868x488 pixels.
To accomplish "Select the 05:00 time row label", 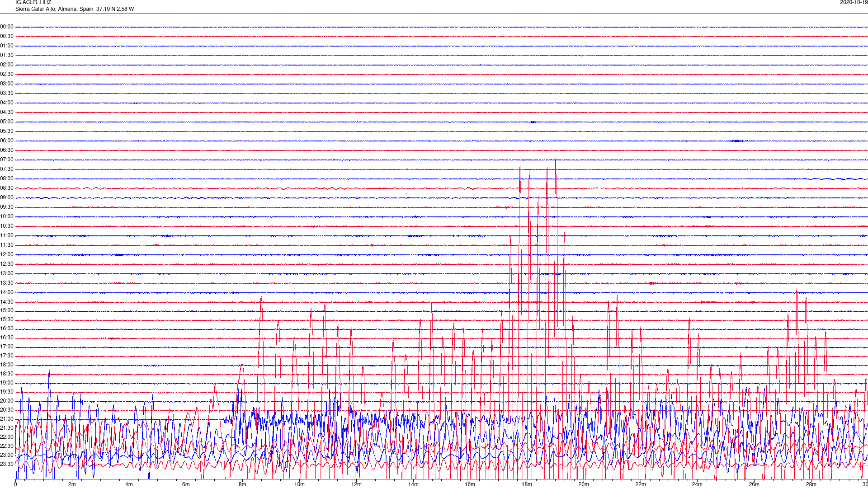I will [7, 122].
